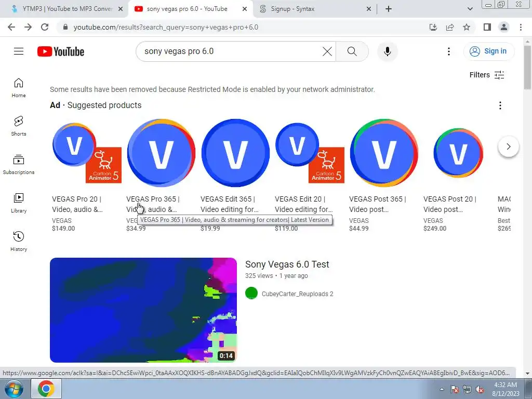
Task: Open Shorts in the sidebar
Action: click(x=19, y=126)
